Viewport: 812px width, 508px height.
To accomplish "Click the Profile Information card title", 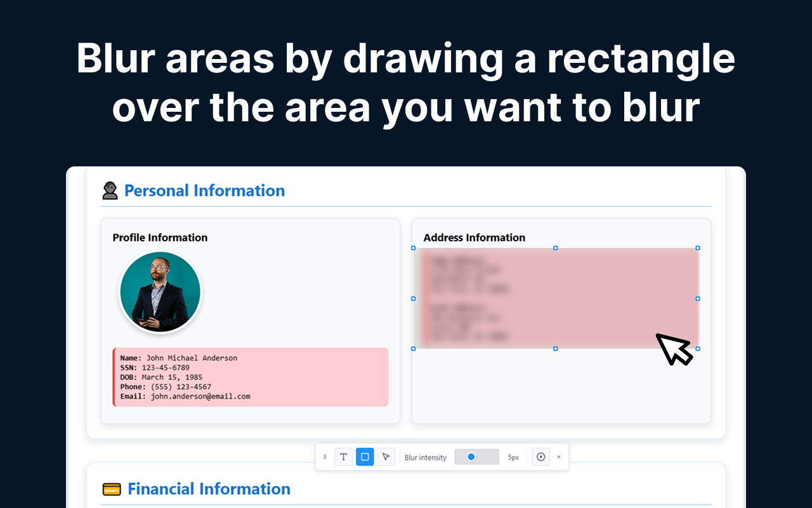I will 160,237.
